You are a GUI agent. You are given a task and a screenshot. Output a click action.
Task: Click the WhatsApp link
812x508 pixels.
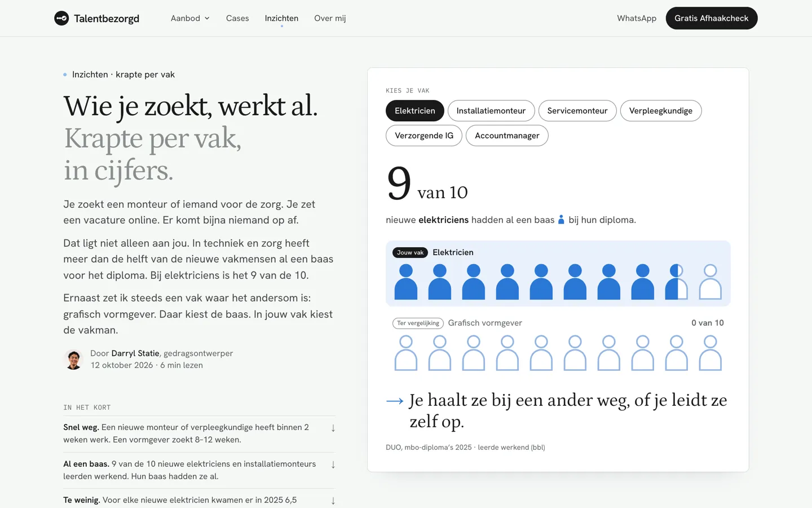coord(637,18)
